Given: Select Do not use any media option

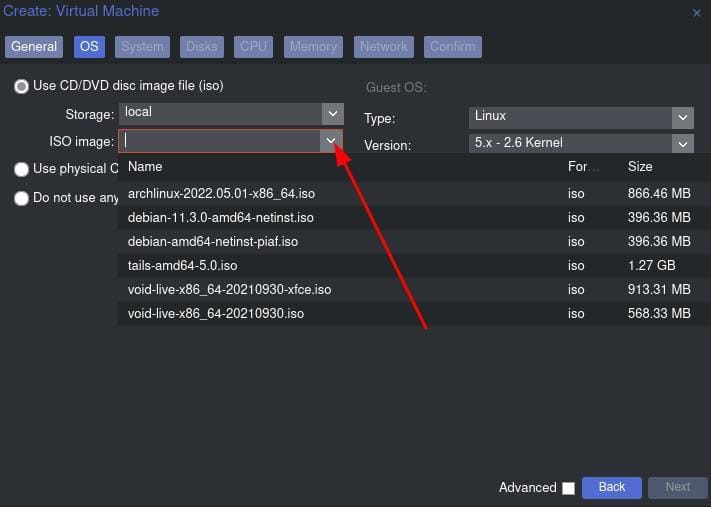Looking at the screenshot, I should click(21, 198).
